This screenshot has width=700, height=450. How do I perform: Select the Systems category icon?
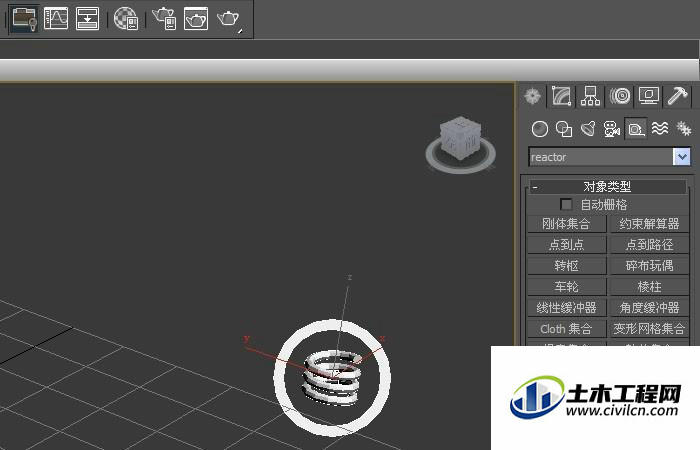pyautogui.click(x=683, y=129)
